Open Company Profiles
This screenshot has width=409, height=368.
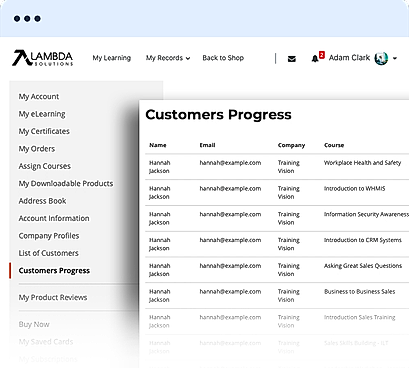tap(49, 236)
